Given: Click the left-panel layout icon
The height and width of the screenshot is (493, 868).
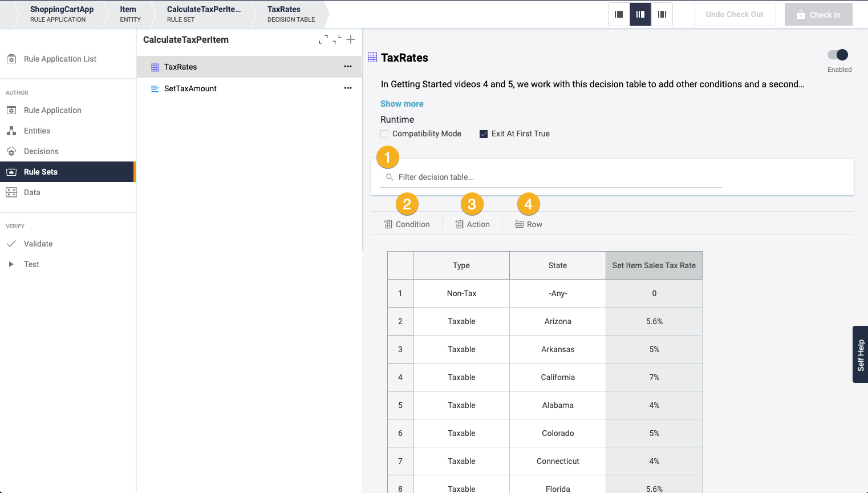Looking at the screenshot, I should (x=619, y=14).
